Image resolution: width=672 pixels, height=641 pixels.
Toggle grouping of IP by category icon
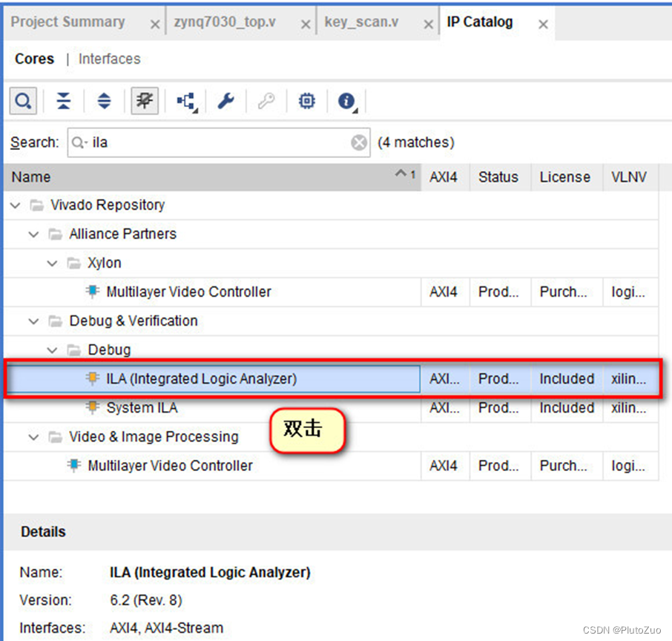tap(143, 100)
